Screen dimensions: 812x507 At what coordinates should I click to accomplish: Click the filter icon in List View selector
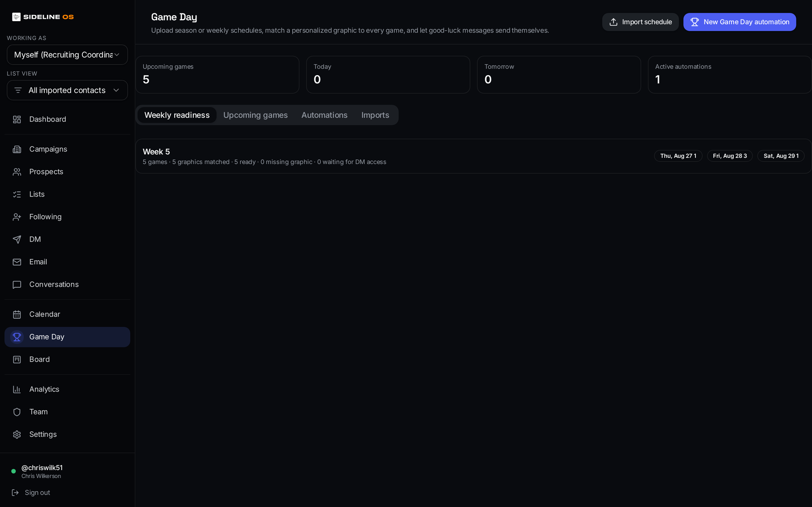(x=18, y=90)
